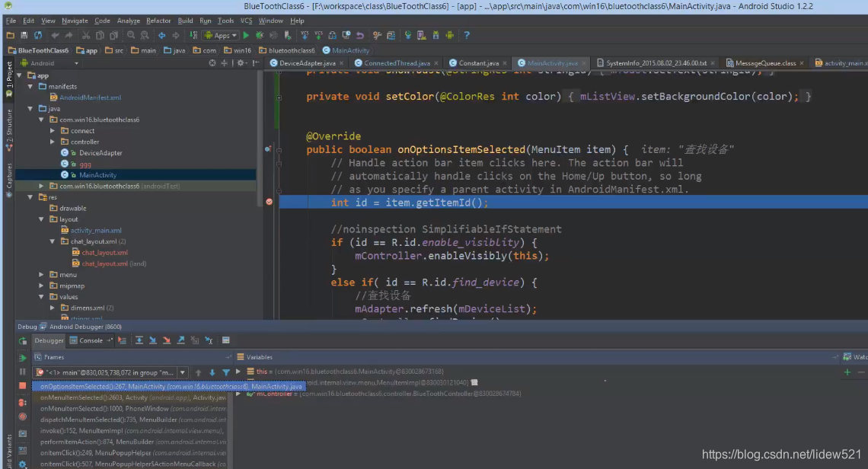Screen dimensions: 868x469
Task: Click Step Into blue arrow icon
Action: pos(153,340)
